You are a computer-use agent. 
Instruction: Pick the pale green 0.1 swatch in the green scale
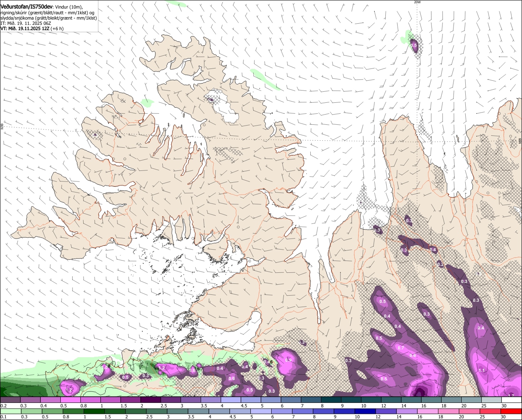11,411
